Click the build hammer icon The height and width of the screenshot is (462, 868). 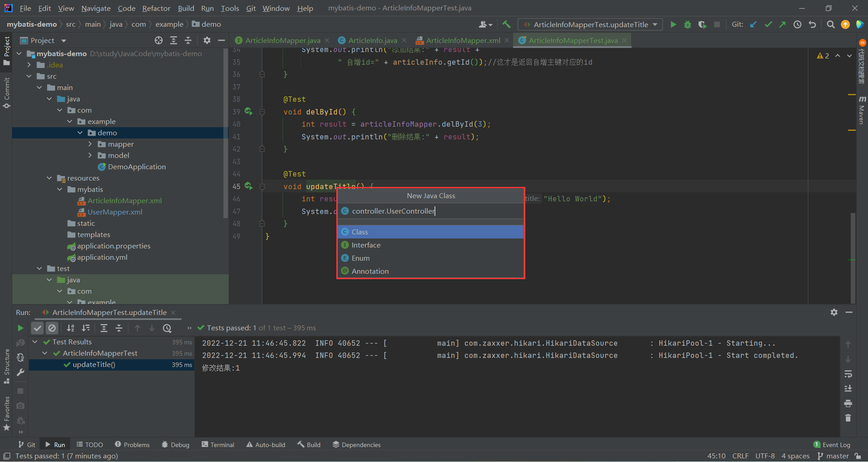coord(506,24)
